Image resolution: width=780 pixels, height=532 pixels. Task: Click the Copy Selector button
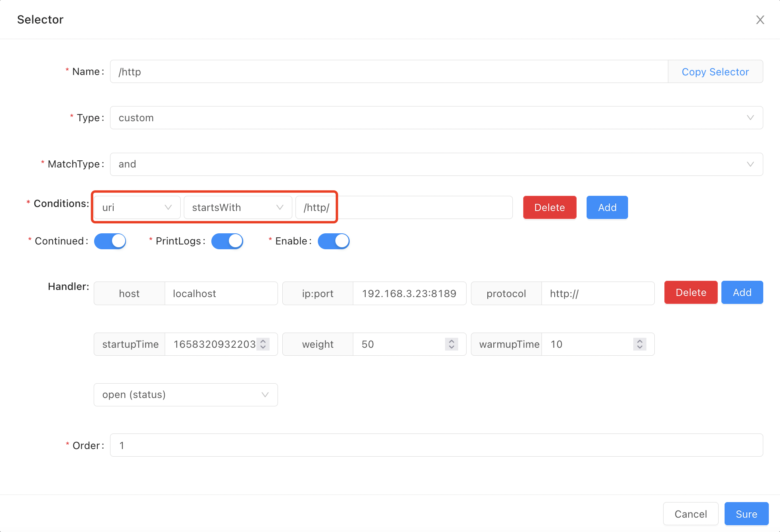pyautogui.click(x=715, y=72)
